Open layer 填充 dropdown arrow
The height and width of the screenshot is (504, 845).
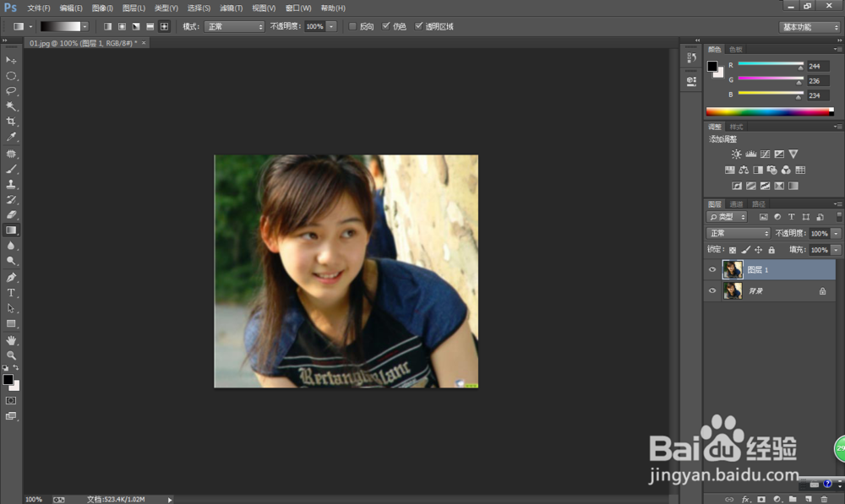(x=836, y=250)
